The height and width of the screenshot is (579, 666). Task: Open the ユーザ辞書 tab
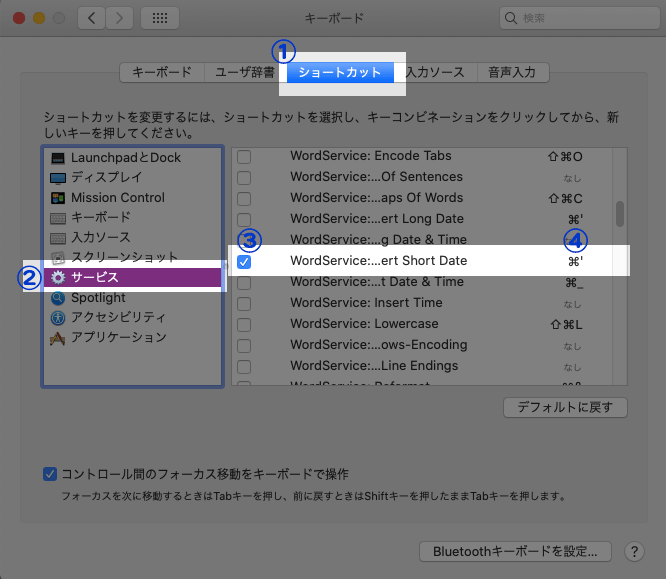click(x=245, y=72)
